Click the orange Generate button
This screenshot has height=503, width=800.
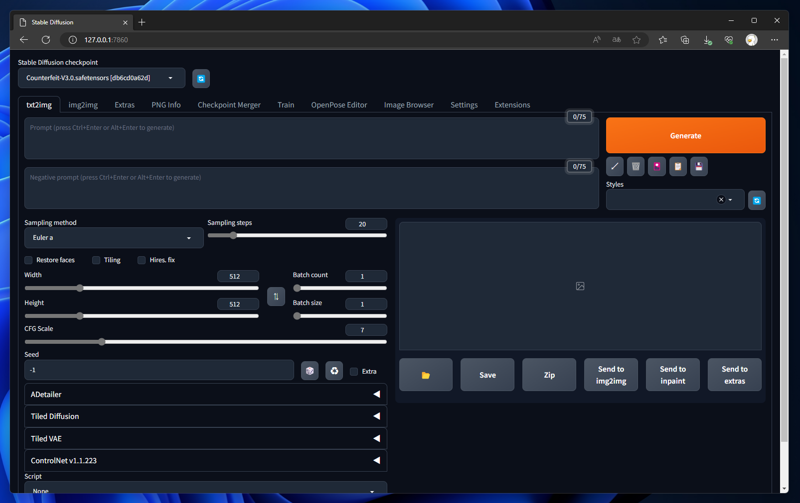click(x=686, y=136)
